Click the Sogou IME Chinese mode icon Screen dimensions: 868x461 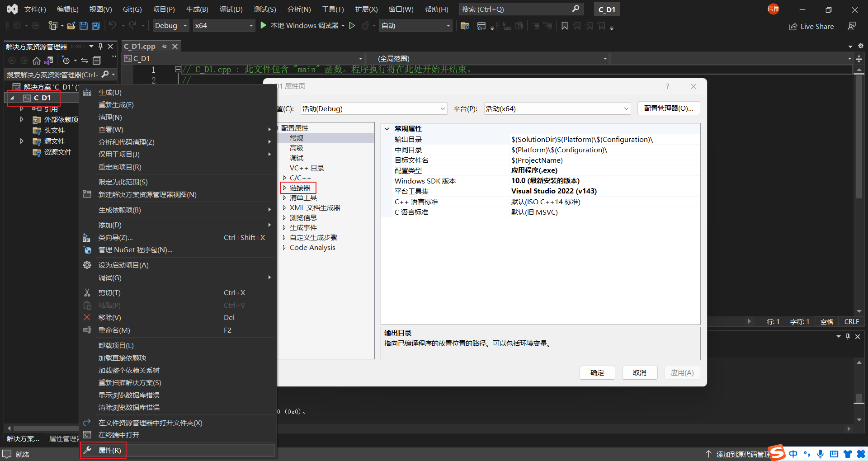(x=793, y=454)
